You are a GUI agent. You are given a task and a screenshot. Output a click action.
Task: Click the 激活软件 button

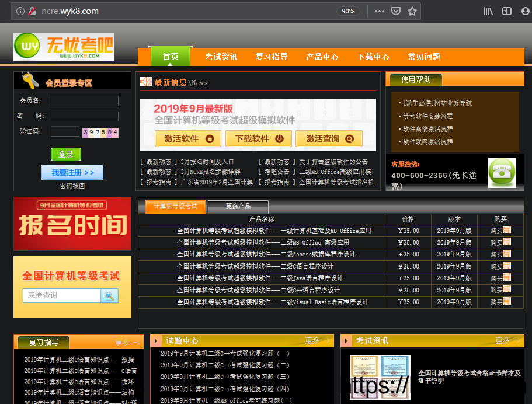[188, 139]
